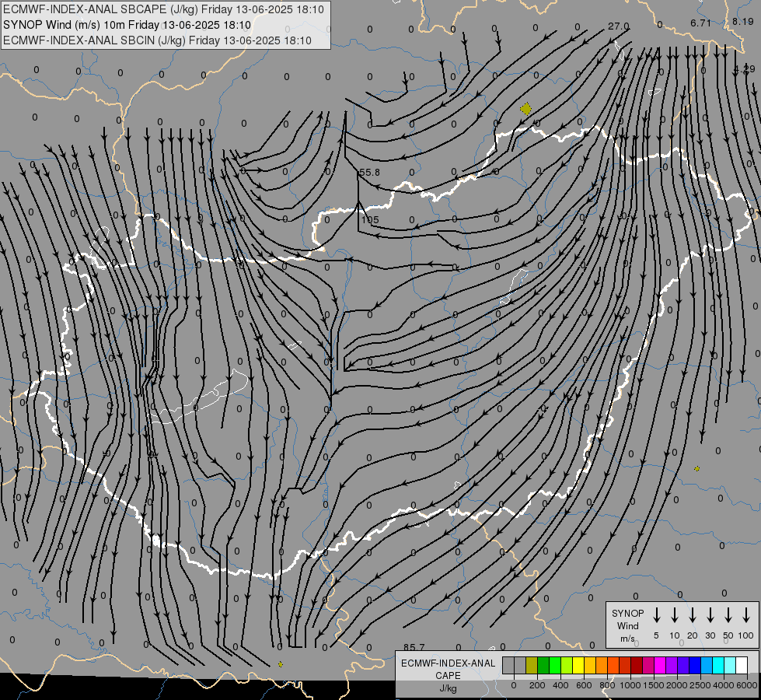Viewport: 761px width, 700px height.
Task: Click the SBCAPE title line in header
Action: (x=163, y=9)
